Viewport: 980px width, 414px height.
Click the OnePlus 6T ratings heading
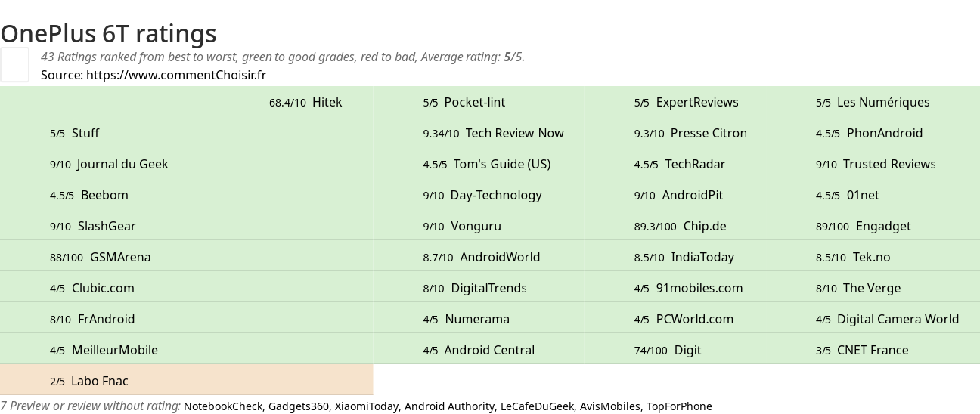tap(108, 33)
